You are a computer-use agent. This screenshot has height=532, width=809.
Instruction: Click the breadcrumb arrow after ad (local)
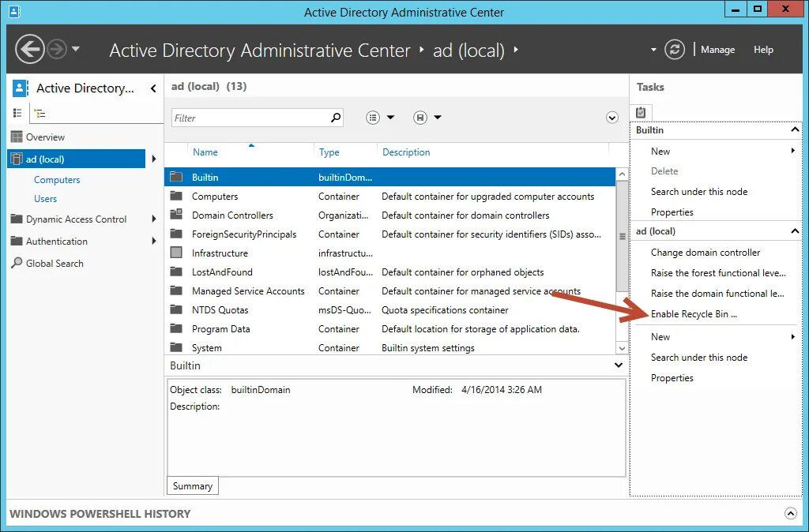pyautogui.click(x=515, y=50)
